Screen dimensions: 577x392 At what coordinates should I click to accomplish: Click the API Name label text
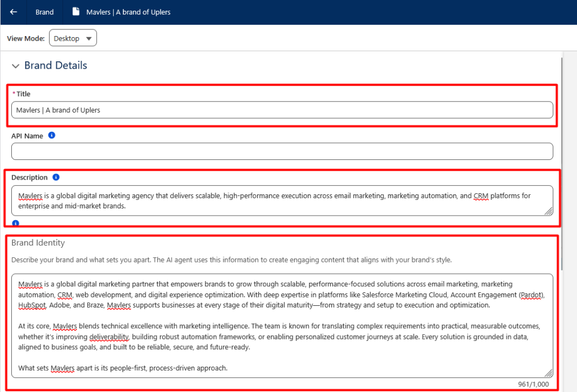click(27, 136)
